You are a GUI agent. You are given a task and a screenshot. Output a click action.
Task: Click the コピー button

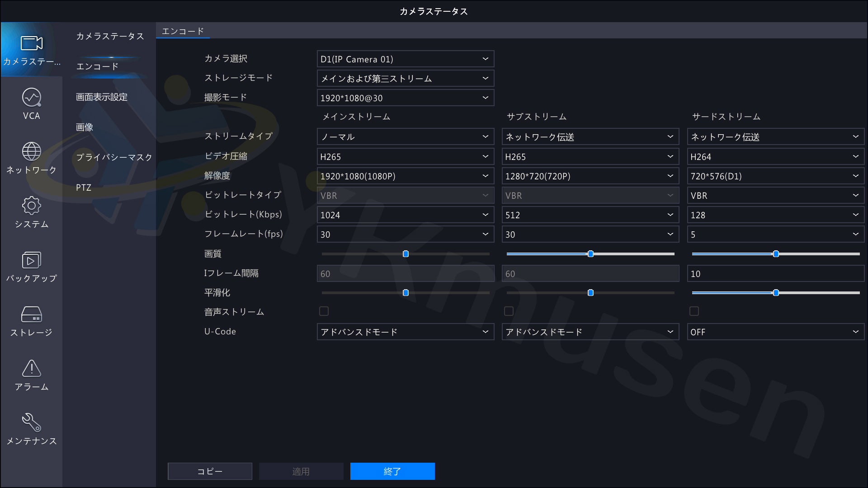(209, 471)
